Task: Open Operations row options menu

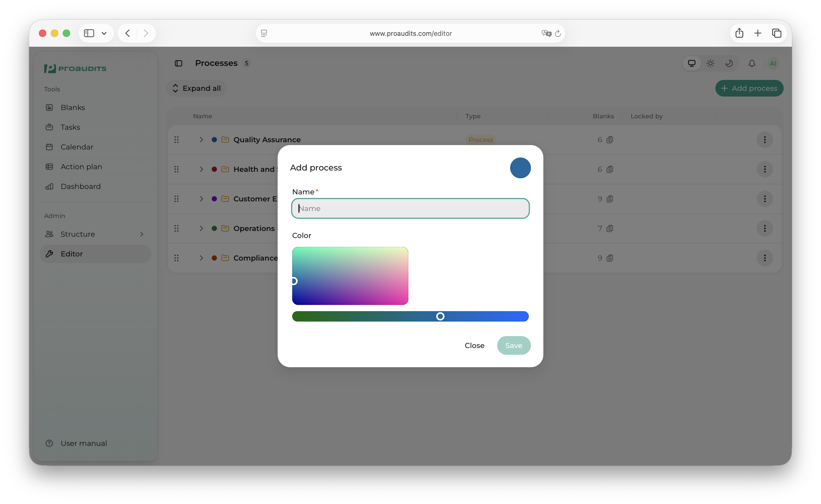Action: (765, 228)
